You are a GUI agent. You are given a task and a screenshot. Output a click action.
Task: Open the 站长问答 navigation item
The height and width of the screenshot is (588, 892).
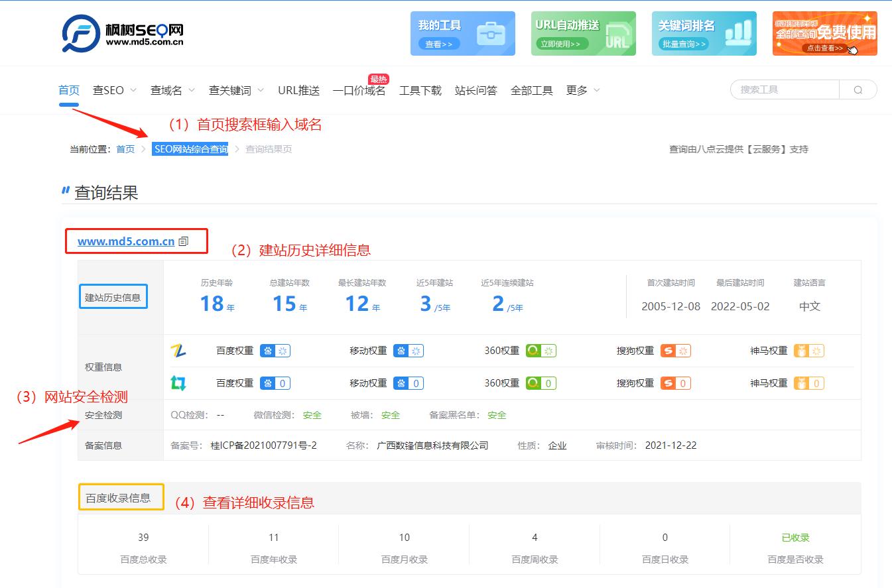[x=476, y=89]
